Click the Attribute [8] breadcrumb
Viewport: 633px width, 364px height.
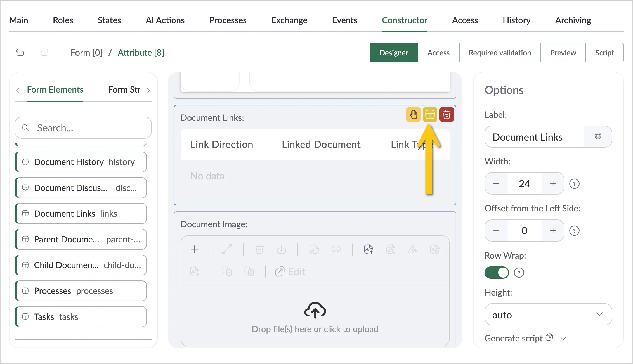(141, 53)
